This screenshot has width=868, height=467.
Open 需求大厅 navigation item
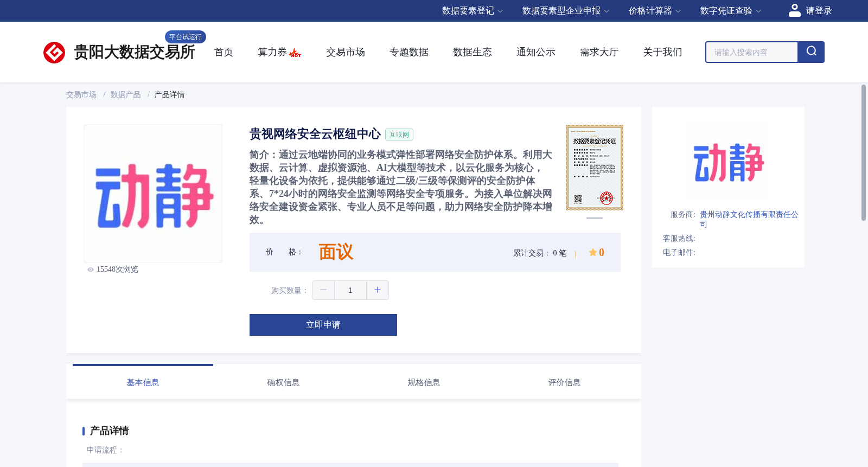[x=599, y=52]
